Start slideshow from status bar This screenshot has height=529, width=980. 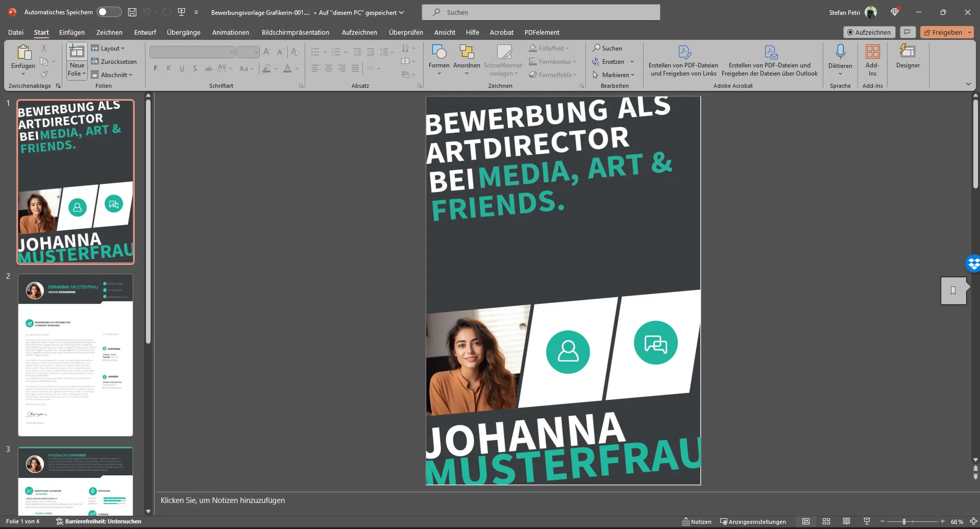coord(867,521)
